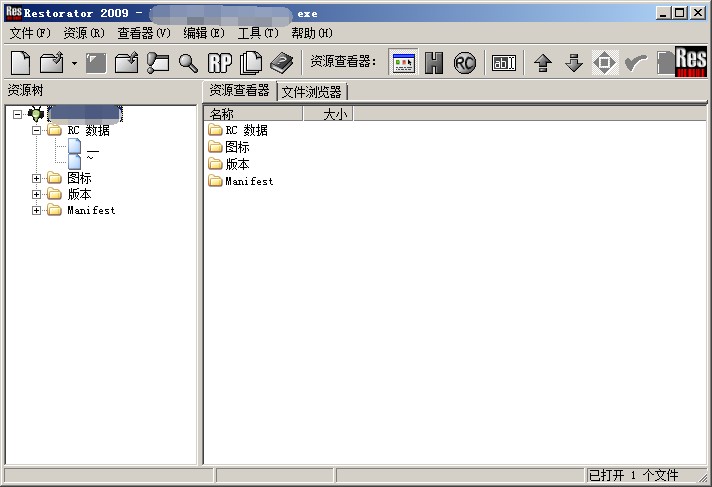
Task: Open the 查看器(V) menu
Action: click(x=144, y=33)
